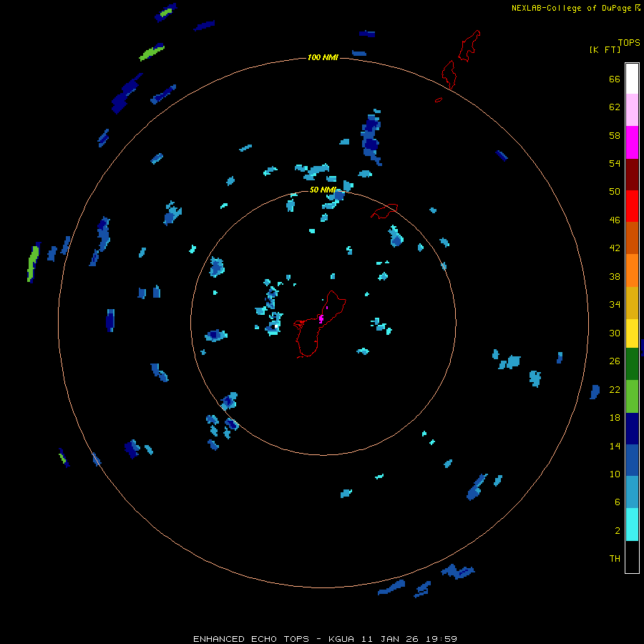The height and width of the screenshot is (644, 644).
Task: Click the white 66 kft legend swatch
Action: pos(632,79)
